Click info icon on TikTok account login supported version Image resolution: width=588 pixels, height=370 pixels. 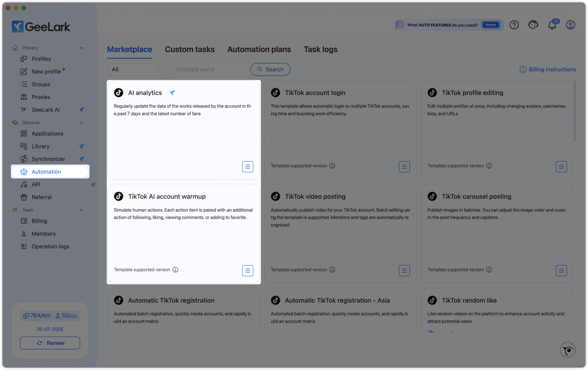click(332, 166)
